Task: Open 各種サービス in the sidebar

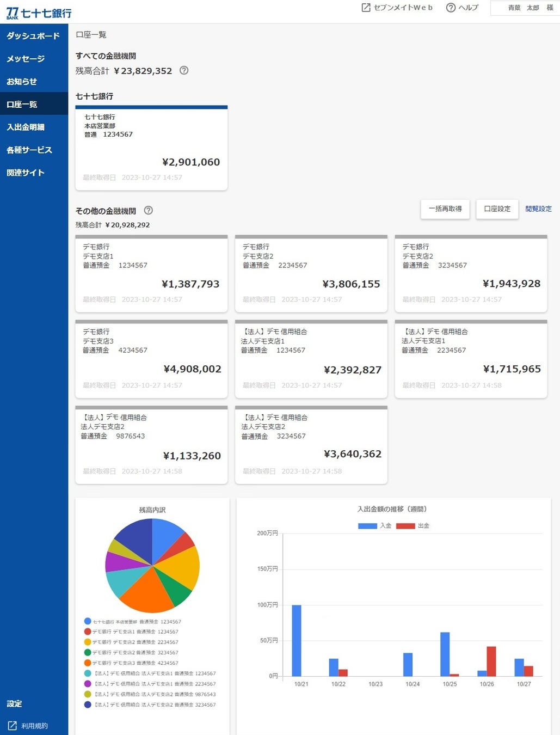Action: point(34,150)
